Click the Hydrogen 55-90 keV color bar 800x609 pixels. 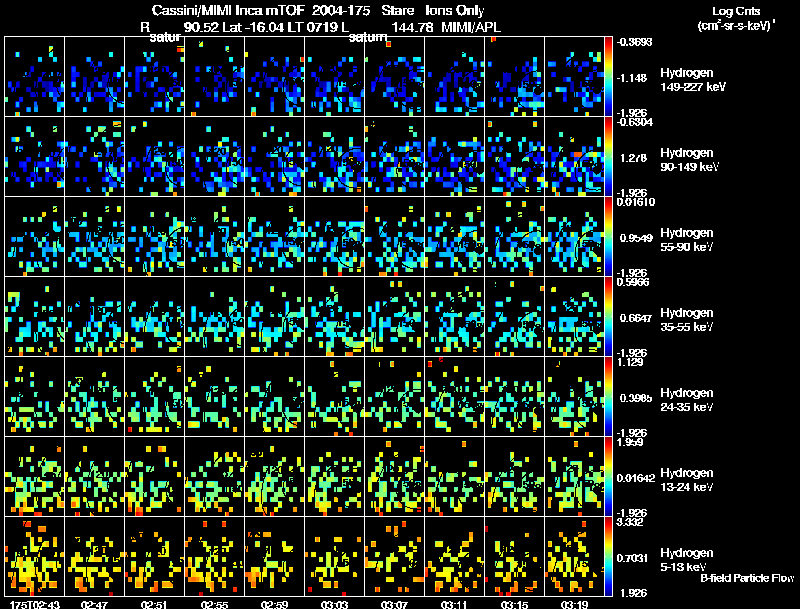[608, 236]
